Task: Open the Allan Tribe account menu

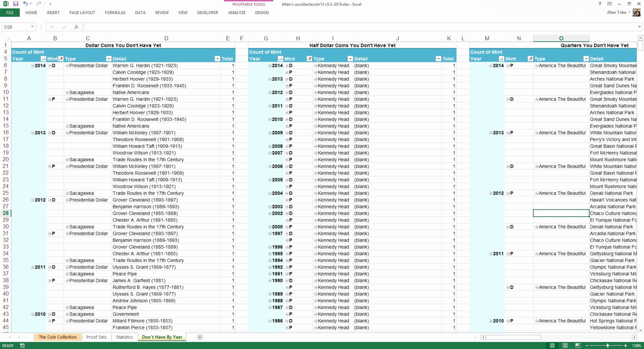Action: (617, 12)
